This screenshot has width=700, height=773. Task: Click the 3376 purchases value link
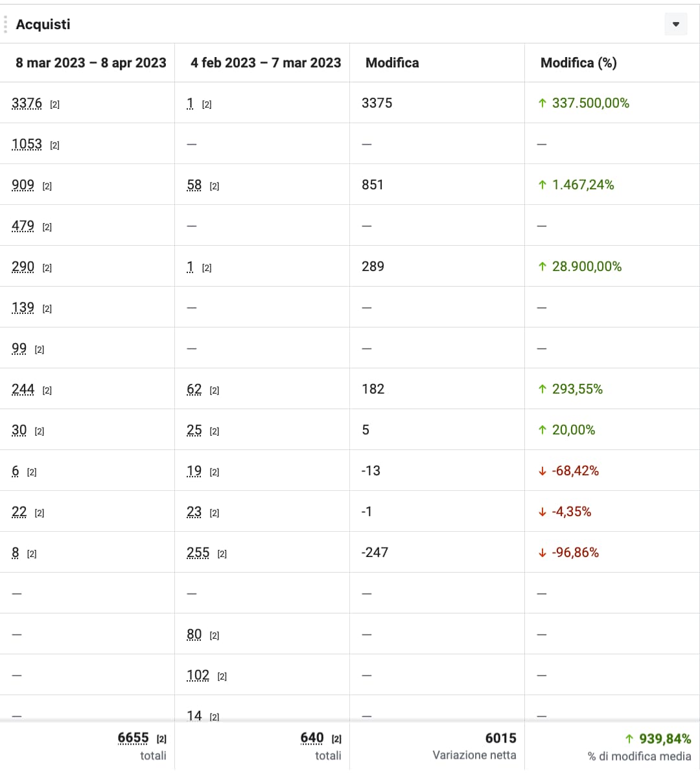point(27,103)
